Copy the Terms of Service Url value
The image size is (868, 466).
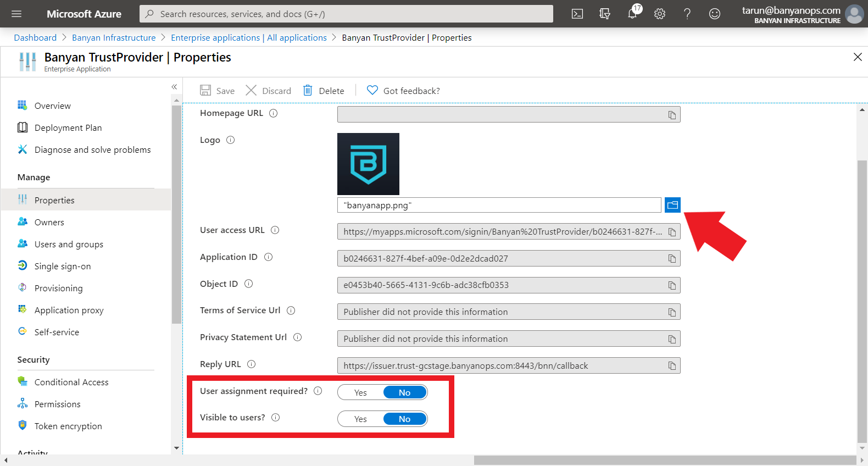click(x=672, y=312)
